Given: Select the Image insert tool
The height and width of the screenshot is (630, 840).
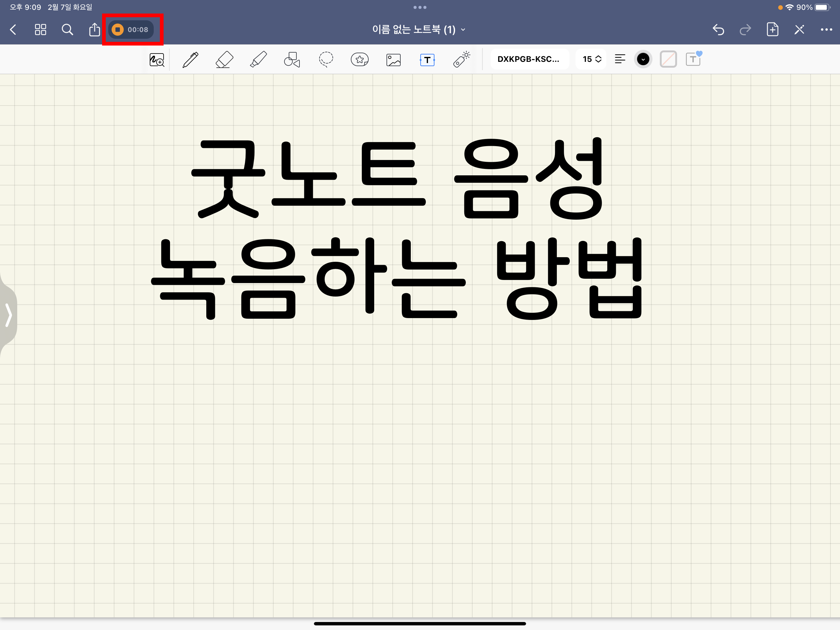Looking at the screenshot, I should pos(393,60).
